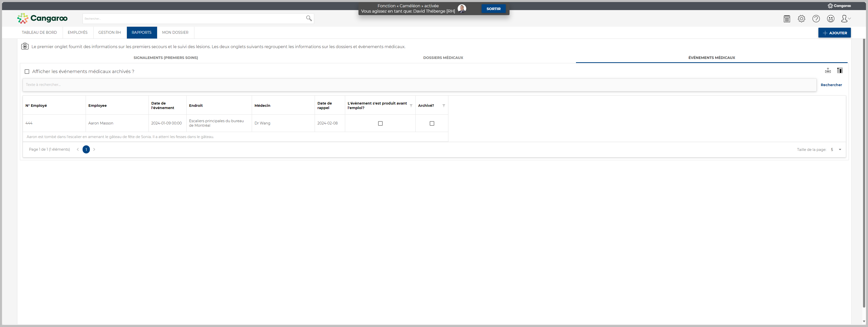Switch to Dossiers Médicaux tab
This screenshot has height=327, width=868.
tap(443, 58)
